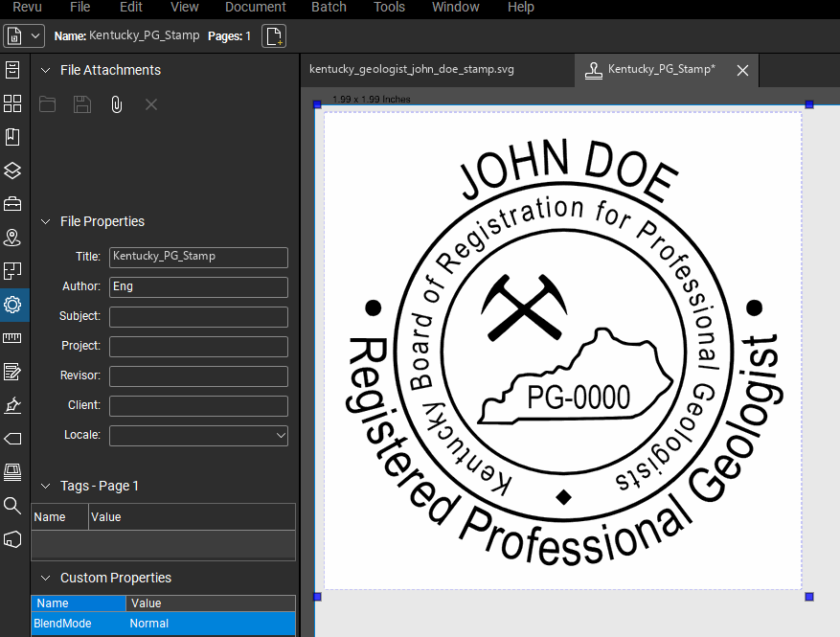
Task: Click the top-right blue selection handle
Action: pyautogui.click(x=809, y=104)
